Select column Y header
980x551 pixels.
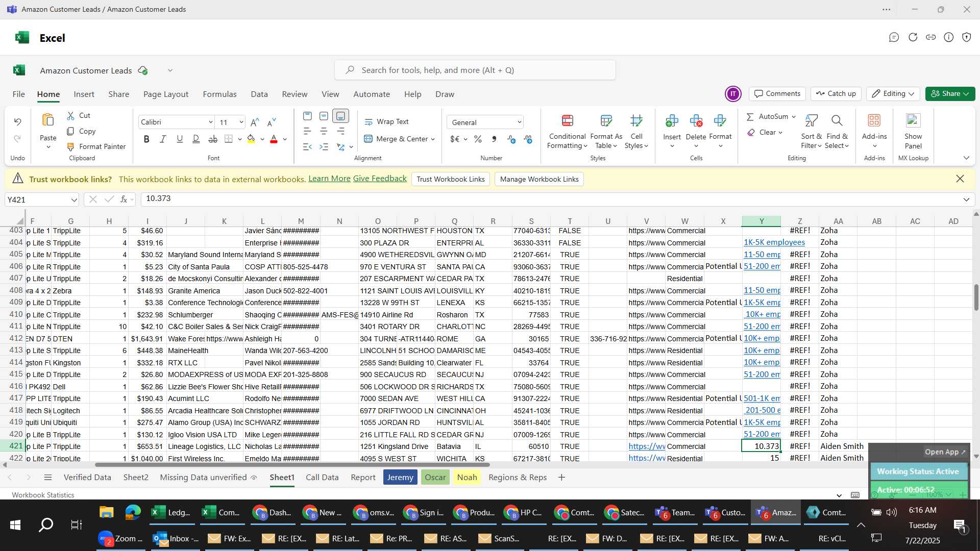pos(761,221)
